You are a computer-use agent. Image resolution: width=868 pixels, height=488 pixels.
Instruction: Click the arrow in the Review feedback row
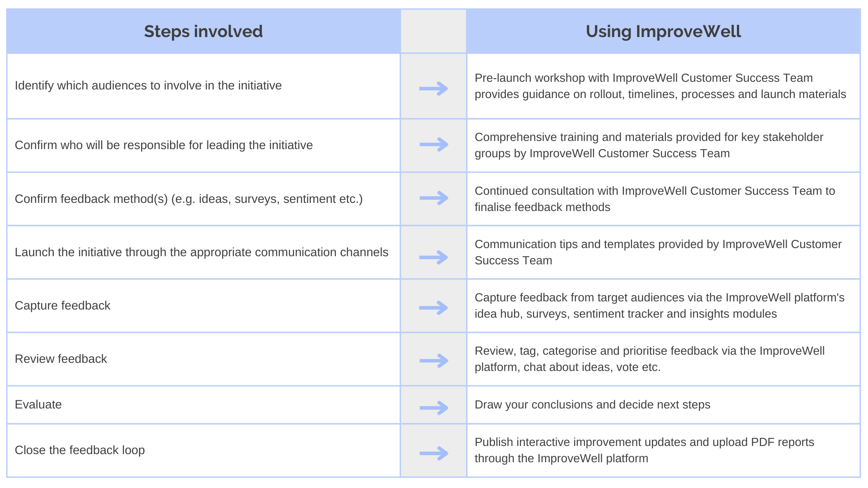click(434, 361)
